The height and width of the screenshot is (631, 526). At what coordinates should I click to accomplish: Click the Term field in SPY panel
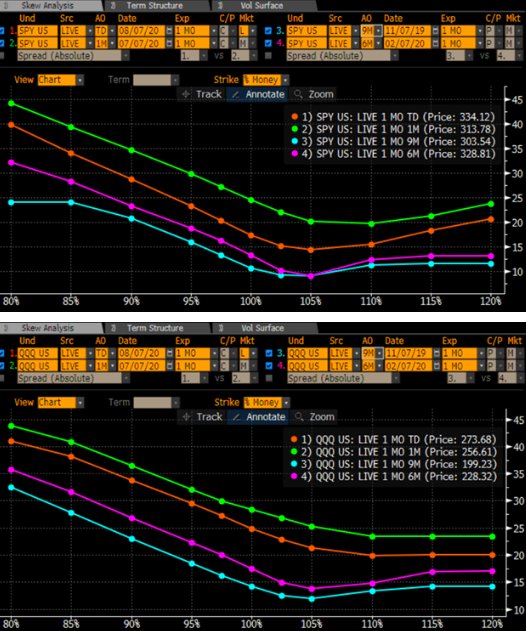[152, 80]
